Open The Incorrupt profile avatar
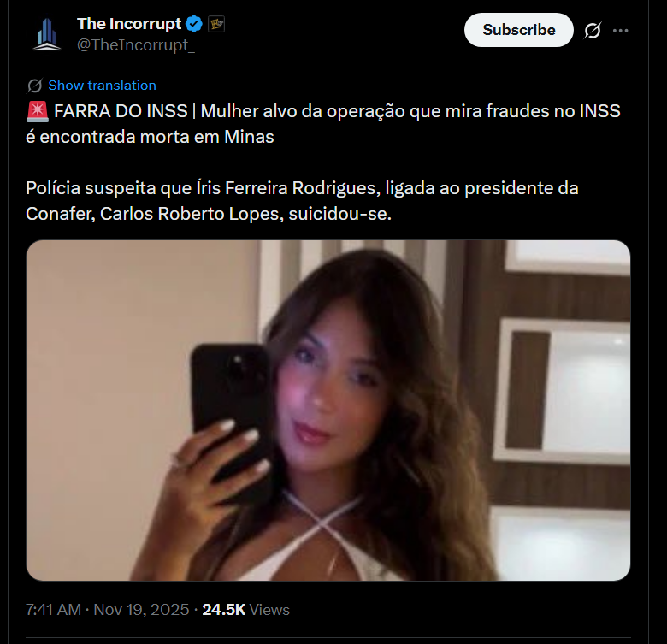Viewport: 667px width, 644px height. tap(47, 34)
